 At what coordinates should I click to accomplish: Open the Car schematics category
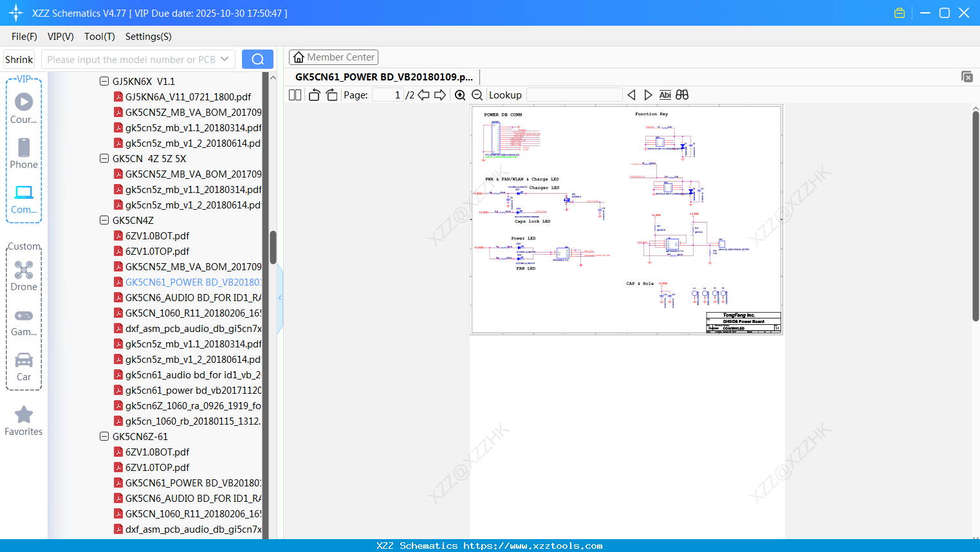(x=24, y=366)
